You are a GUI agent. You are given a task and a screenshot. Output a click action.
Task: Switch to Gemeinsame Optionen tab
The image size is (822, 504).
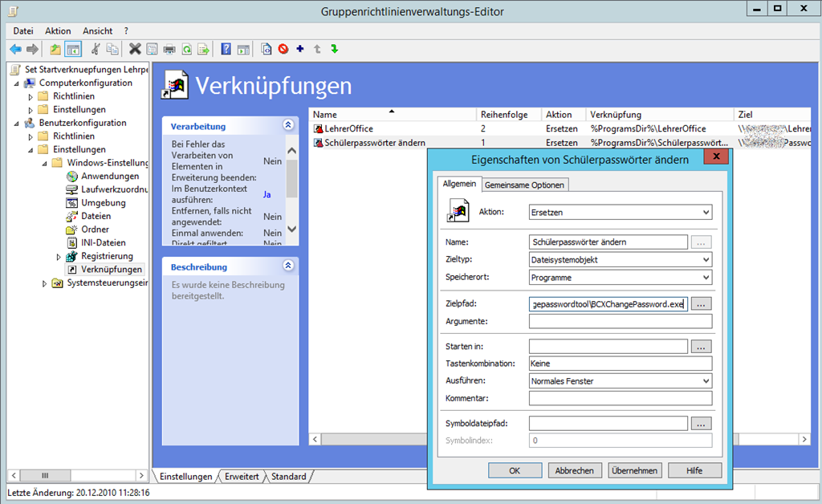point(525,185)
